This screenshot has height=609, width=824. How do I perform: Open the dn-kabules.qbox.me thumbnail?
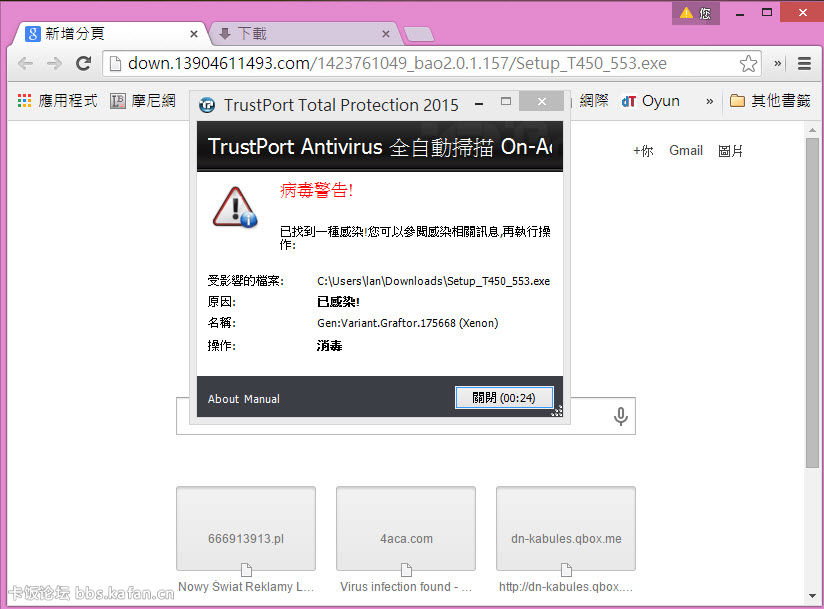[566, 528]
